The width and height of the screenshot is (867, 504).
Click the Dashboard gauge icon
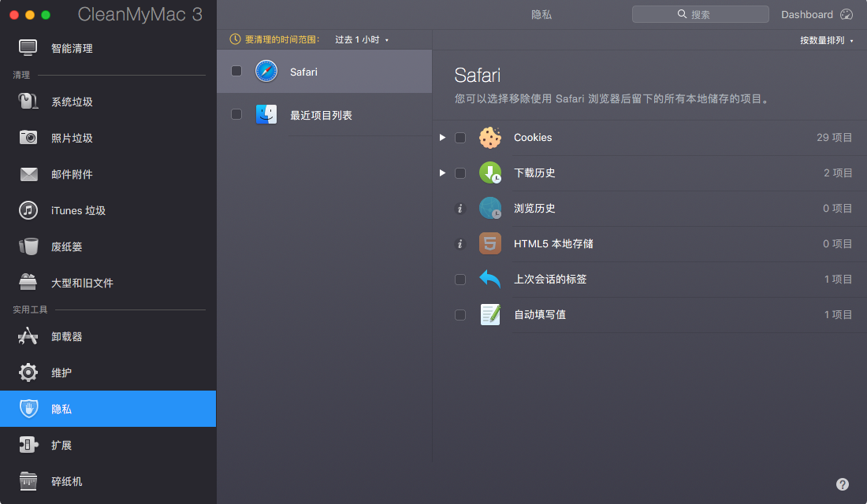[847, 14]
